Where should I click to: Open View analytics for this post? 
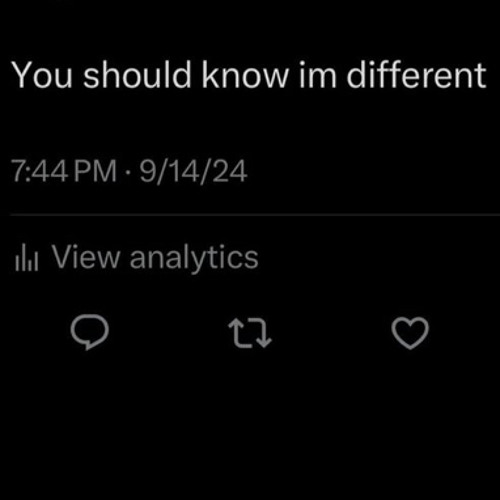point(137,258)
